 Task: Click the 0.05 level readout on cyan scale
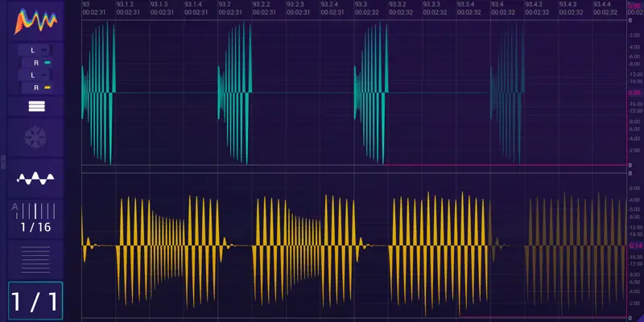[x=634, y=93]
